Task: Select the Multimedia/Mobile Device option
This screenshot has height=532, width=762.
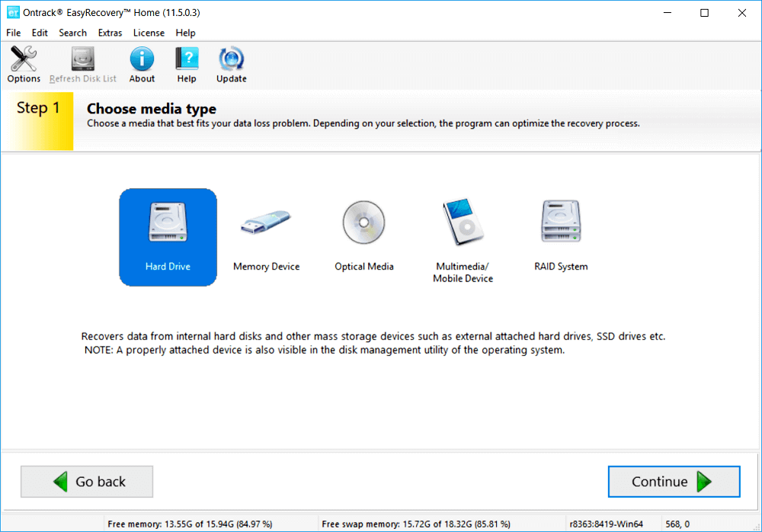Action: click(x=462, y=229)
